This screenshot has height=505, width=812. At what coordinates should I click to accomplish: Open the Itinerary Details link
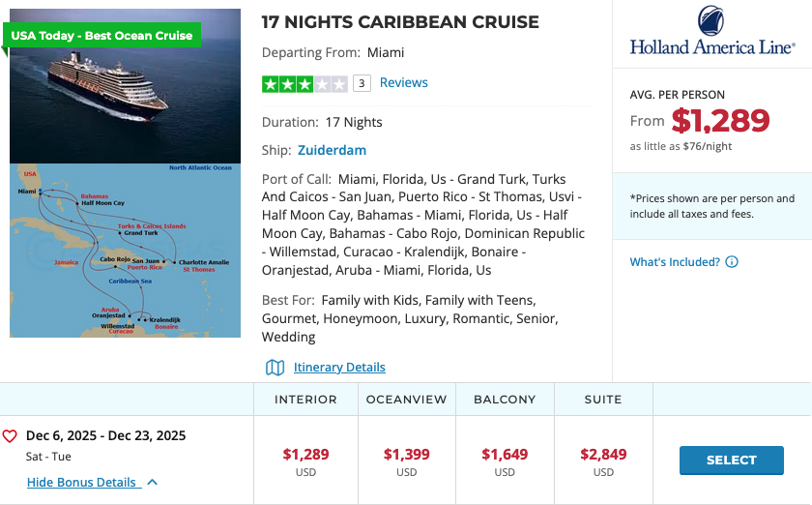(339, 368)
